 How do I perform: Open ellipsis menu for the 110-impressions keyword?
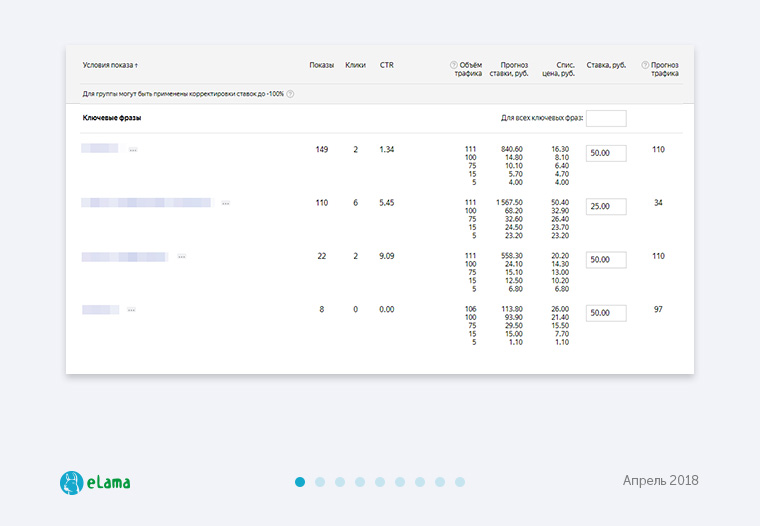225,203
